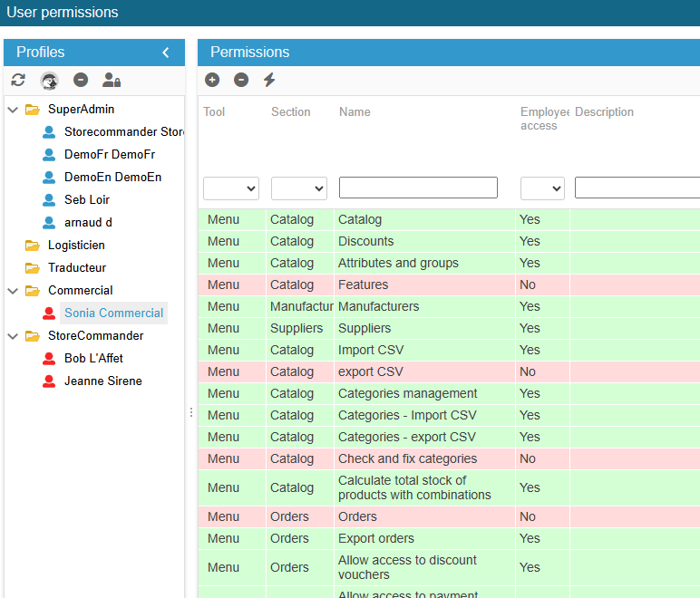Collapse the Profiles panel with left arrow
Image resolution: width=700 pixels, height=598 pixels.
[x=166, y=53]
